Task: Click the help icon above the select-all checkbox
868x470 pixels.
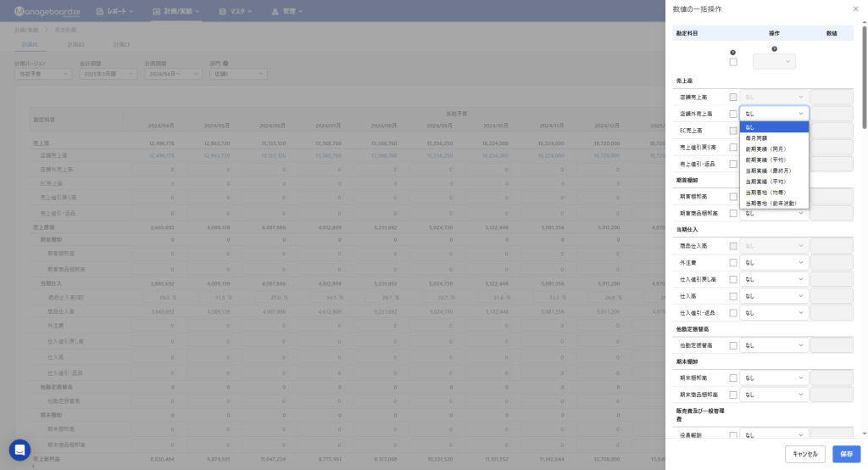Action: point(732,53)
